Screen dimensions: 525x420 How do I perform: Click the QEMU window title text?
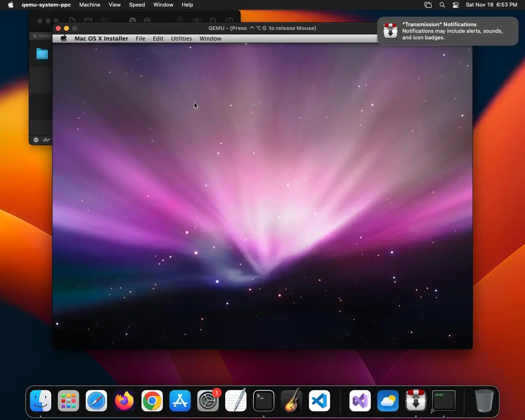262,28
